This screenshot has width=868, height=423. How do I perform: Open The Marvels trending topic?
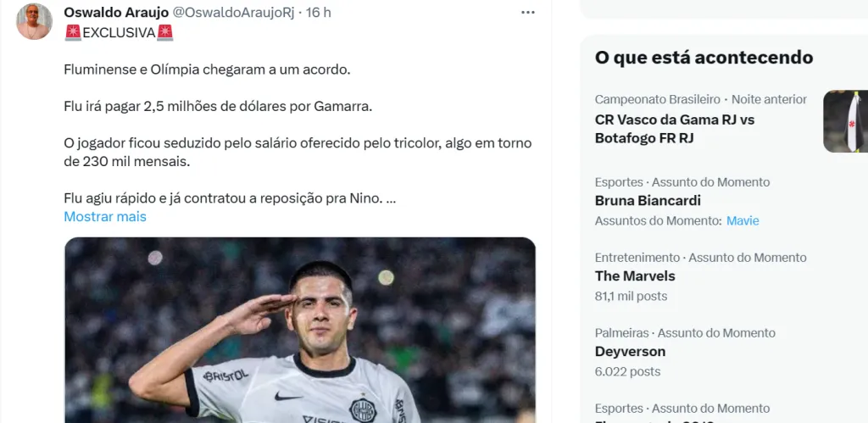click(x=635, y=276)
